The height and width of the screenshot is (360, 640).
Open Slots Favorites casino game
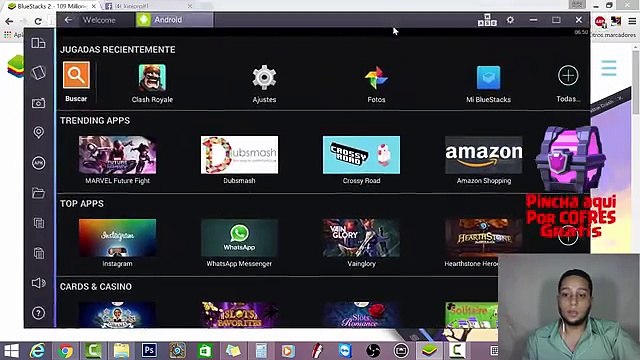pyautogui.click(x=239, y=315)
